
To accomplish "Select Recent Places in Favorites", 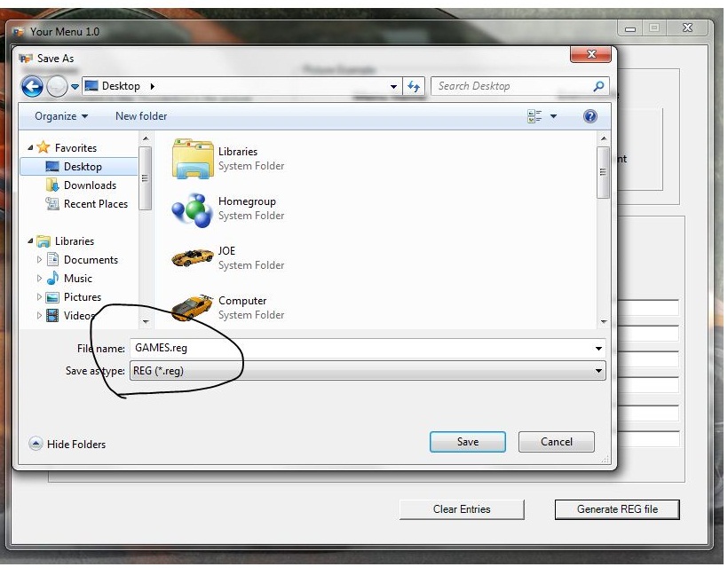I will (x=86, y=204).
